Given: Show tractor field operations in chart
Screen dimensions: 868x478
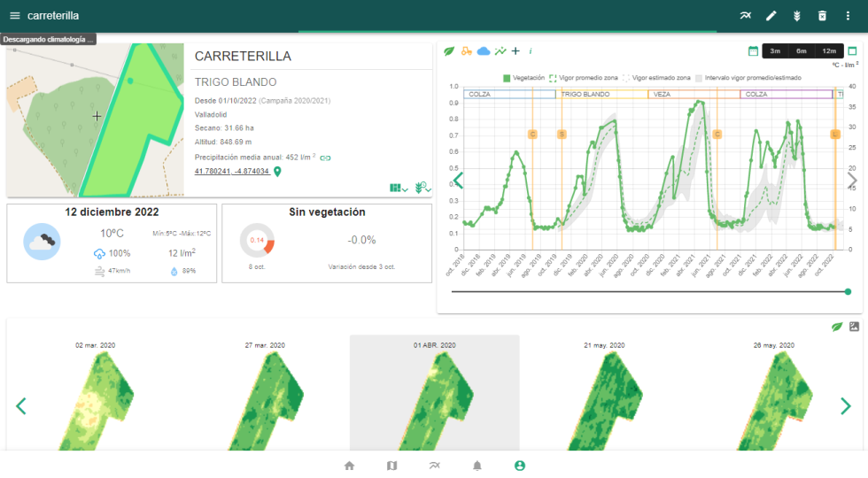Looking at the screenshot, I should pos(466,51).
